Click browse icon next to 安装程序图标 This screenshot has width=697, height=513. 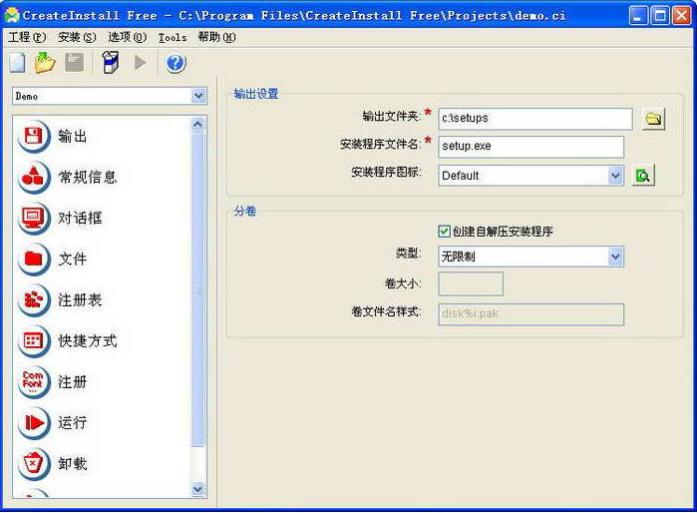click(x=643, y=175)
